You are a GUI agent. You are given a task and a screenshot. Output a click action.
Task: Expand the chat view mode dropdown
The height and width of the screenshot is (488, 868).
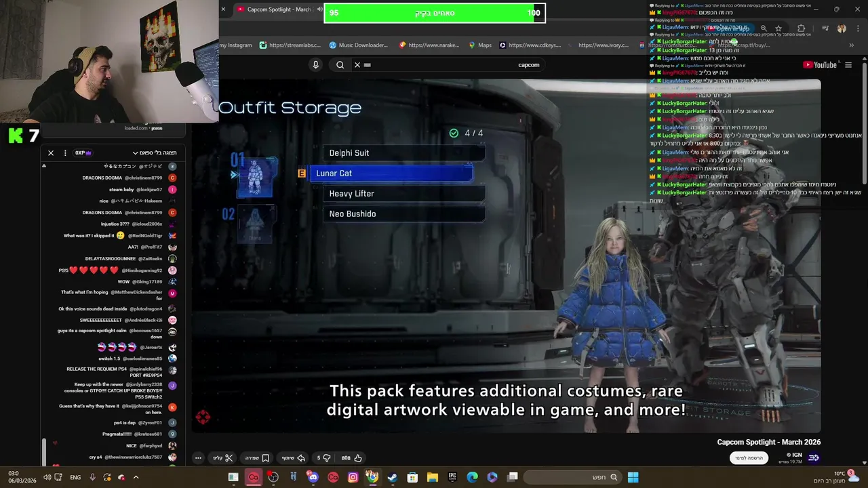pos(154,153)
